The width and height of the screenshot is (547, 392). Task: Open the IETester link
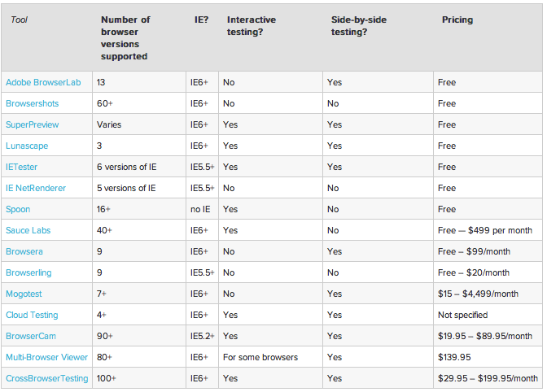pyautogui.click(x=24, y=167)
